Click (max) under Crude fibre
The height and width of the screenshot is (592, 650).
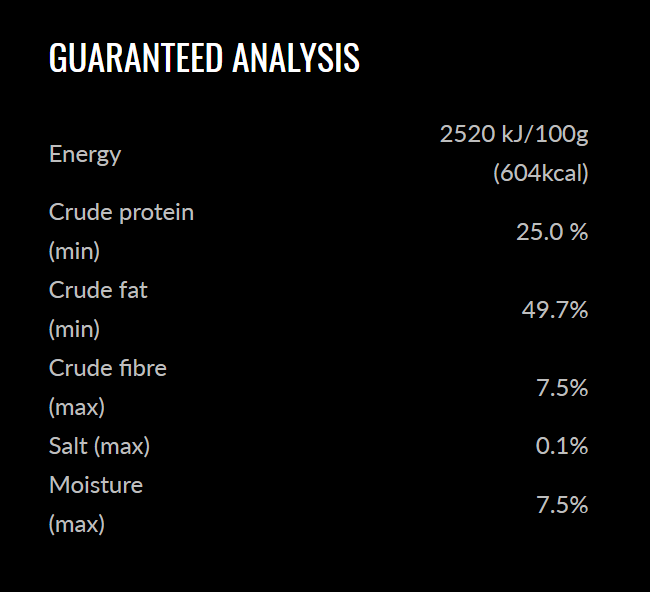(x=77, y=407)
